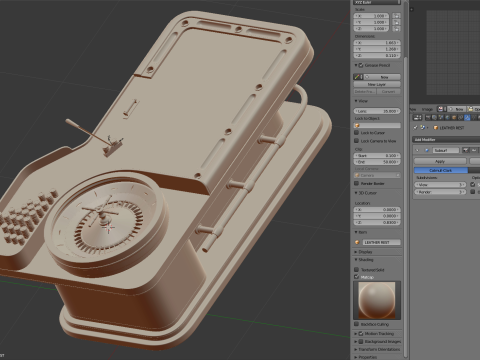Toggle the Scale X lock icon
The width and height of the screenshot is (480, 360).
point(396,16)
